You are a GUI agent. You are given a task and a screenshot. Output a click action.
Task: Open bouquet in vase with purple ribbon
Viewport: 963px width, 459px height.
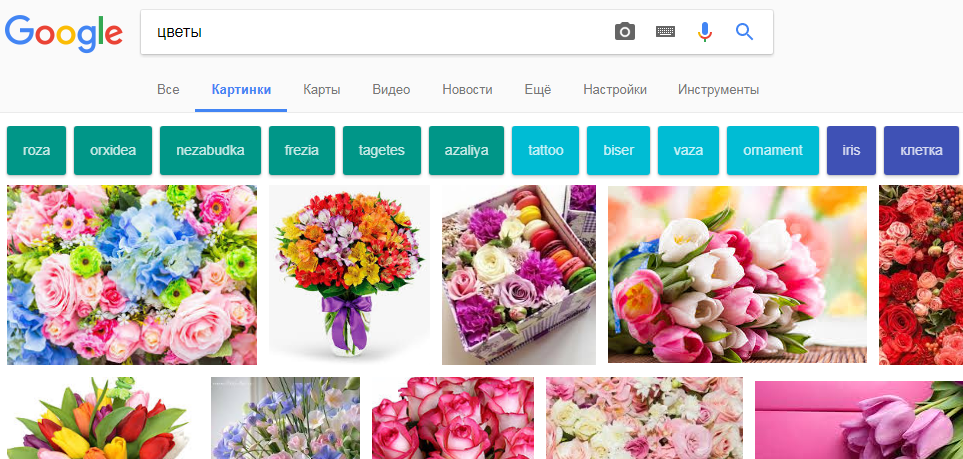tap(349, 275)
